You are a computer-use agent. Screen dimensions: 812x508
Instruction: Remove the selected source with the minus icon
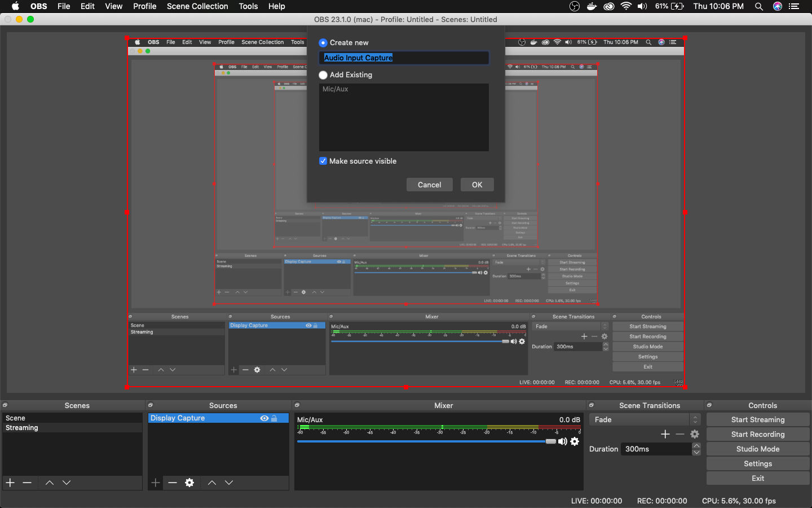173,483
